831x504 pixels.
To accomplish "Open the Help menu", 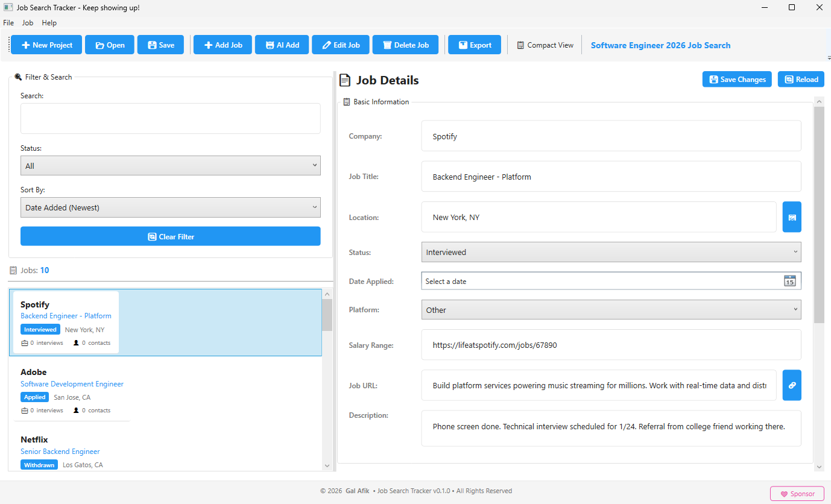I will pyautogui.click(x=49, y=22).
